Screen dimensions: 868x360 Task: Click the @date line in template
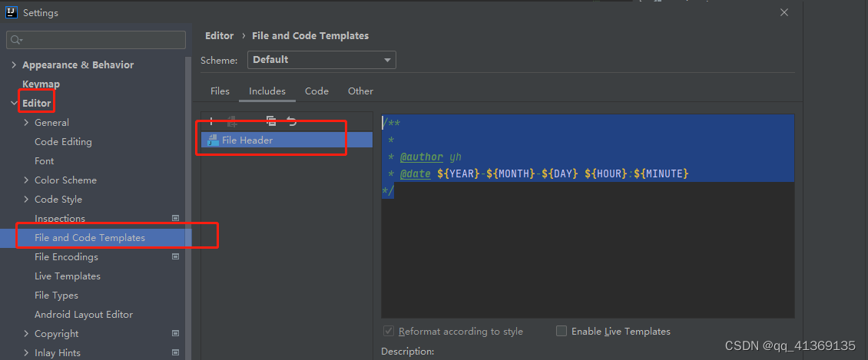[538, 174]
